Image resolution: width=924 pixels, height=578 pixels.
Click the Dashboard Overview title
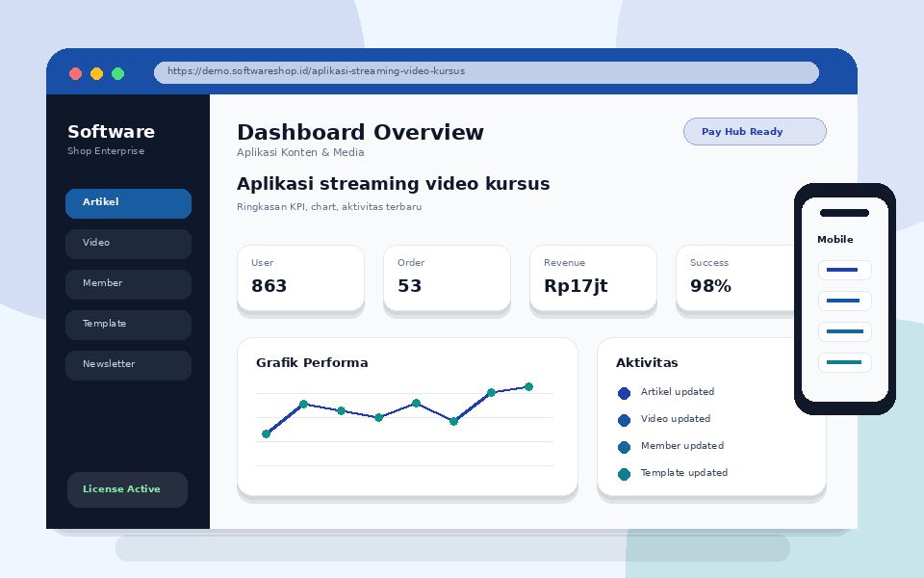[x=360, y=132]
